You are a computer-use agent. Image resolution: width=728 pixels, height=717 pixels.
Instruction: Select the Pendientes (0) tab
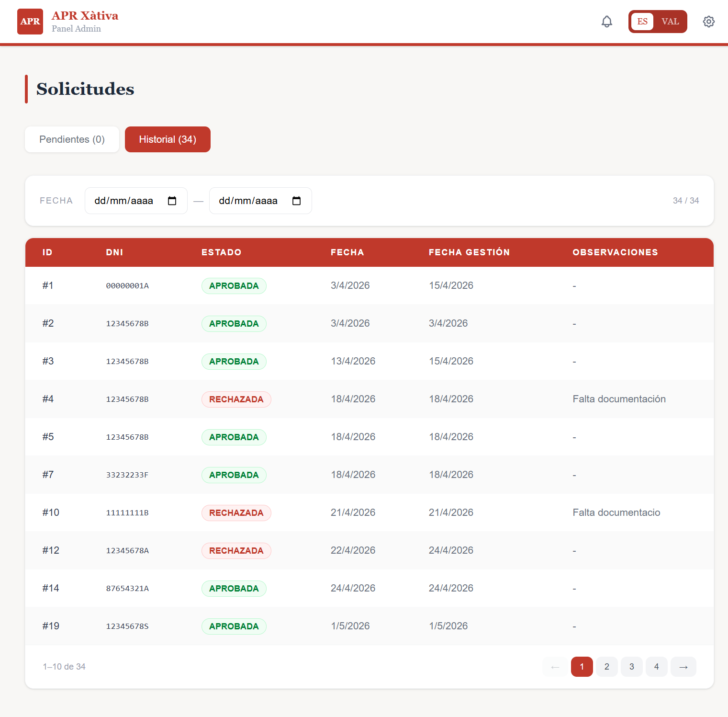coord(72,139)
